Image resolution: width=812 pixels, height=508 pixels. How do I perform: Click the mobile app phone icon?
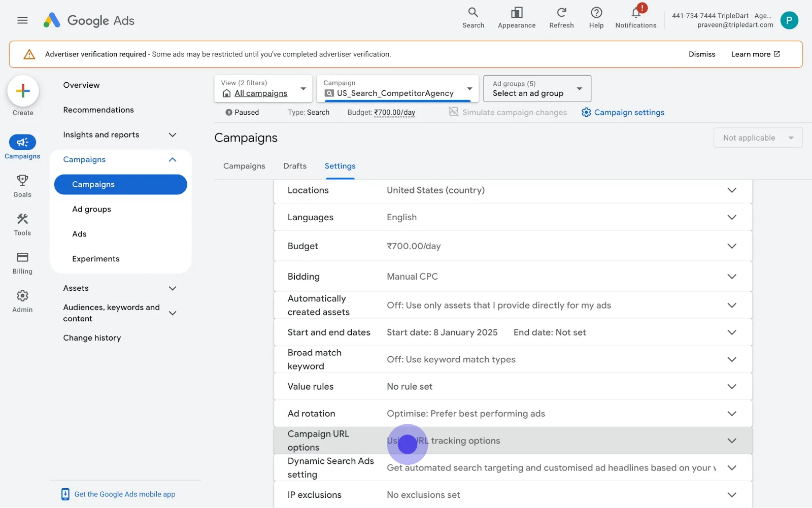65,494
